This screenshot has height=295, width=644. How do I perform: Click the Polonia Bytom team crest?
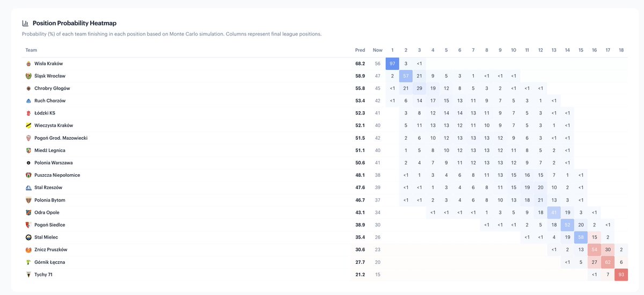click(28, 200)
